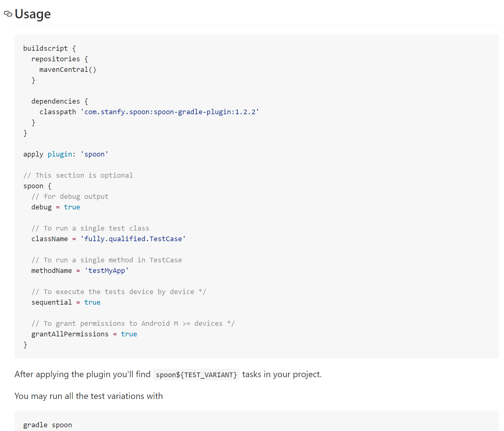Click the spoon${TEST_VARIANT} inline code
The height and width of the screenshot is (431, 504).
(196, 375)
